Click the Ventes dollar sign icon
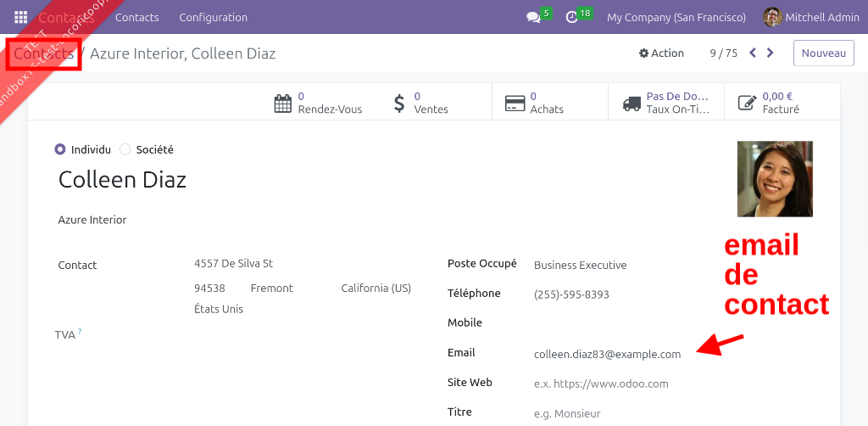This screenshot has width=868, height=426. pyautogui.click(x=400, y=104)
